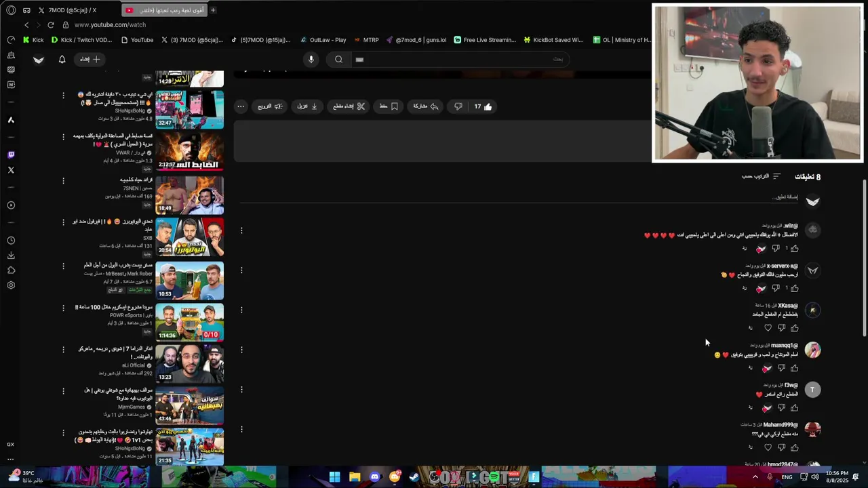Select the active YouTube browser tab
Screen dimensions: 868x488
point(165,10)
